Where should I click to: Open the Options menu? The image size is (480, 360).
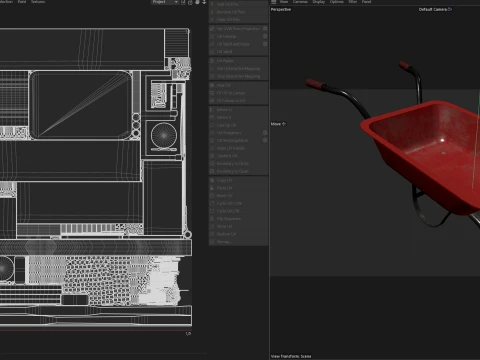[337, 2]
